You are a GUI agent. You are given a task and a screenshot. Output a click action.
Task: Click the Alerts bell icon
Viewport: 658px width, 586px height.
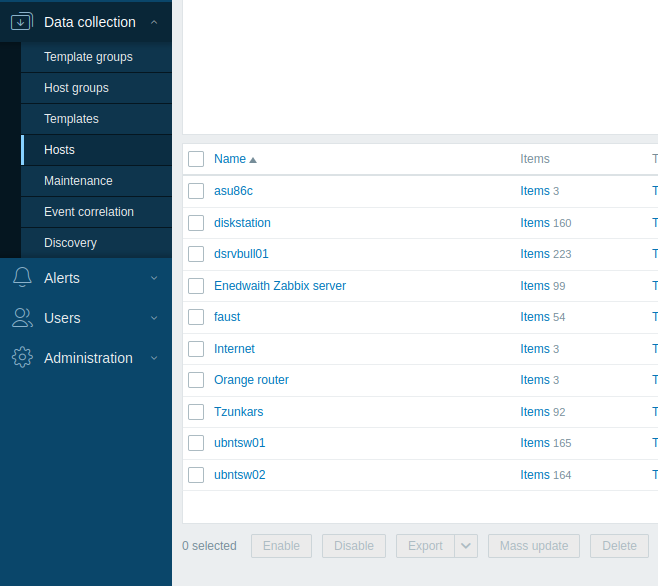[x=22, y=277]
